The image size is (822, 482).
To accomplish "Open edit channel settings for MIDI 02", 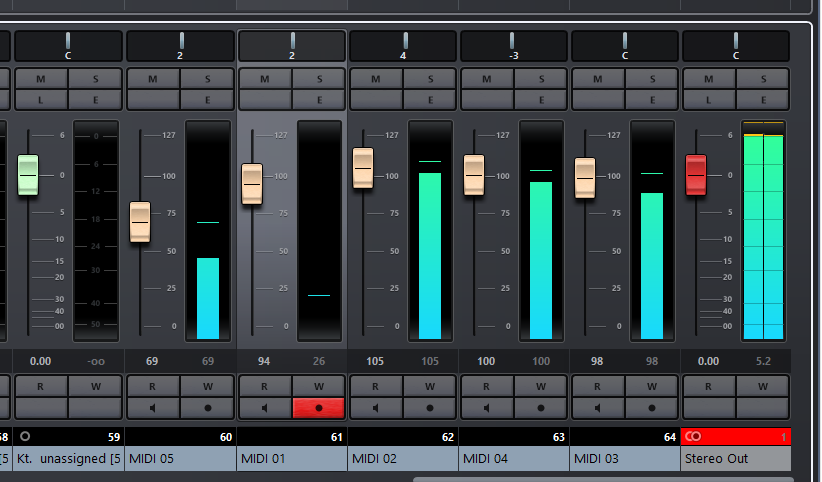I will (430, 99).
